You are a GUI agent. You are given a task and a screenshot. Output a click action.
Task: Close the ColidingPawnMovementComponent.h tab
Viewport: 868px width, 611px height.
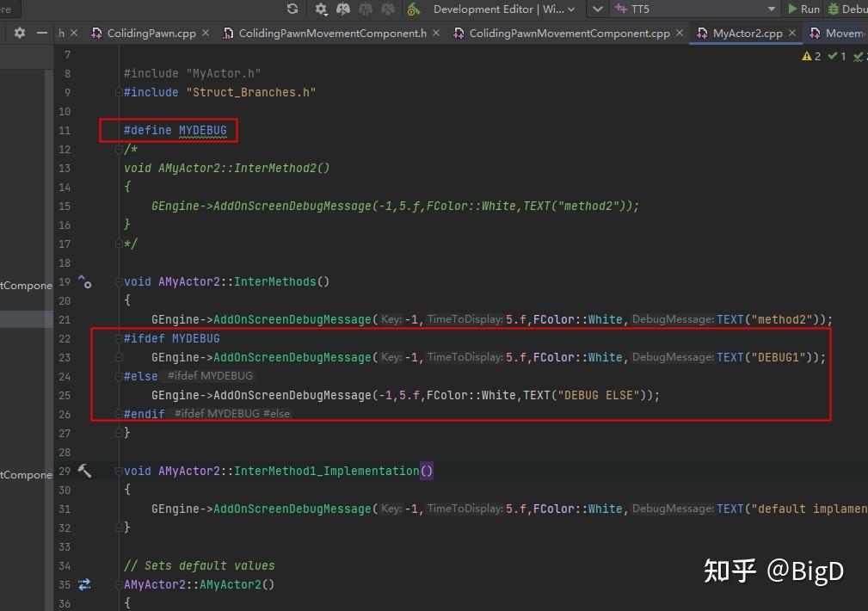tap(436, 34)
